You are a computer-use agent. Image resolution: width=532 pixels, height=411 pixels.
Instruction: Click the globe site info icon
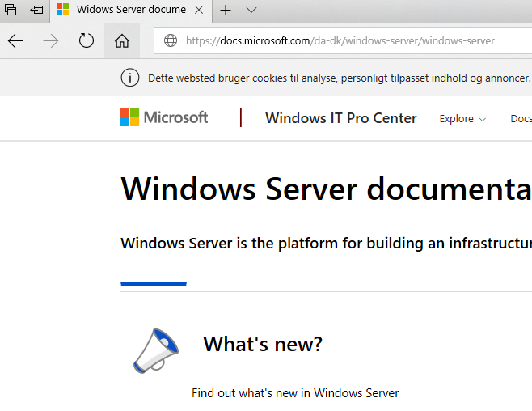171,40
